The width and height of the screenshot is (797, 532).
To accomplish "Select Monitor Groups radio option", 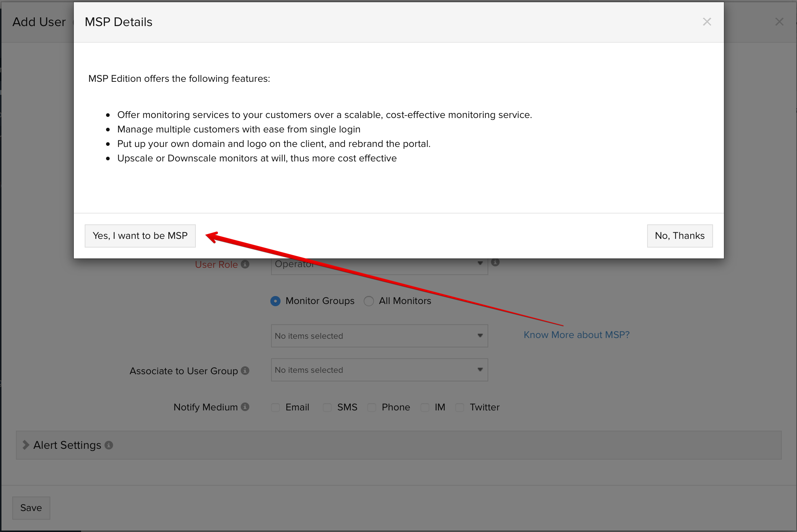I will (x=275, y=301).
